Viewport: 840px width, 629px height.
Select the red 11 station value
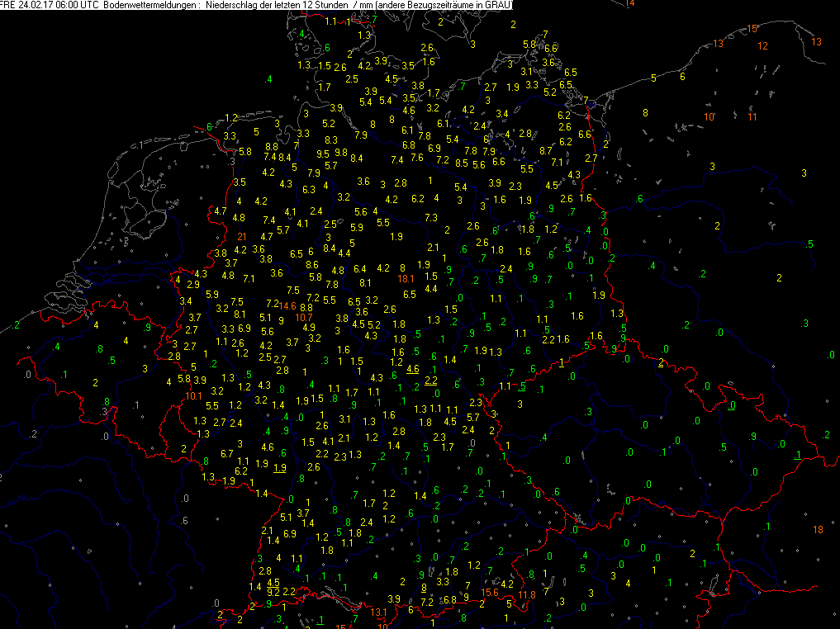752,116
